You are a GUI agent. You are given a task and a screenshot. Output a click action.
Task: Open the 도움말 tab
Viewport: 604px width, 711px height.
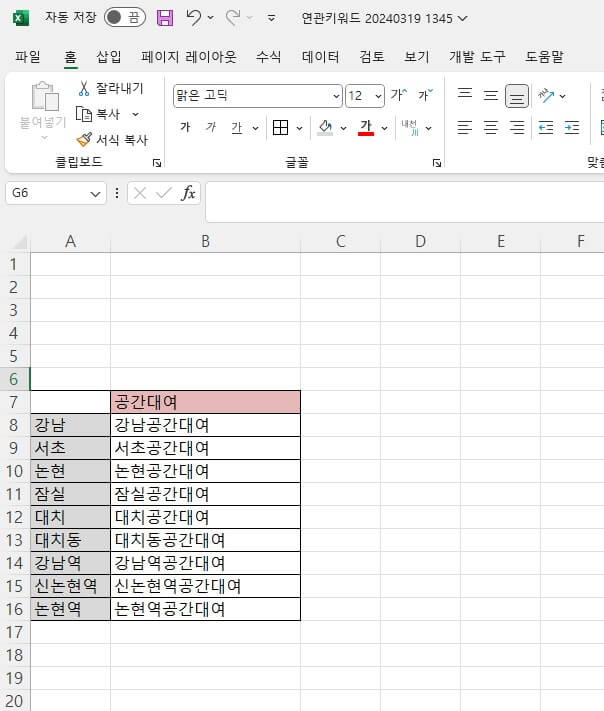(x=544, y=57)
